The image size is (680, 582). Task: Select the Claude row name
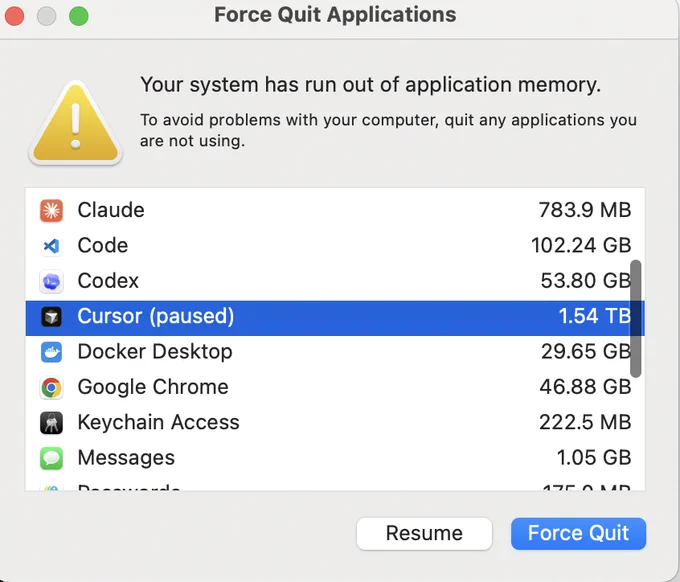tap(111, 210)
